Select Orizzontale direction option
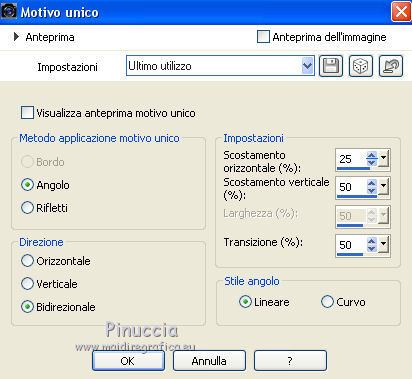Screen dimensions: 412x379 pos(27,261)
